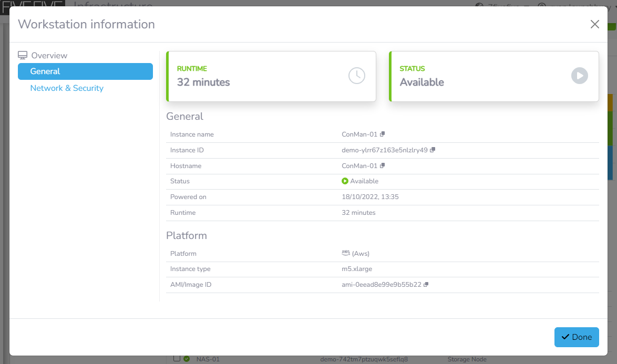This screenshot has width=617, height=364.
Task: Copy the Instance name value ConMan-01
Action: click(383, 134)
